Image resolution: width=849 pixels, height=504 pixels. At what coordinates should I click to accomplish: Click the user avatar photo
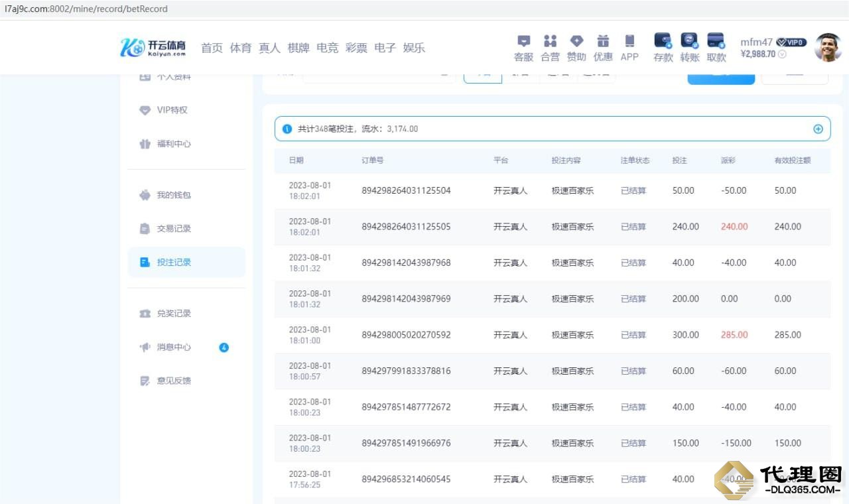(x=828, y=48)
